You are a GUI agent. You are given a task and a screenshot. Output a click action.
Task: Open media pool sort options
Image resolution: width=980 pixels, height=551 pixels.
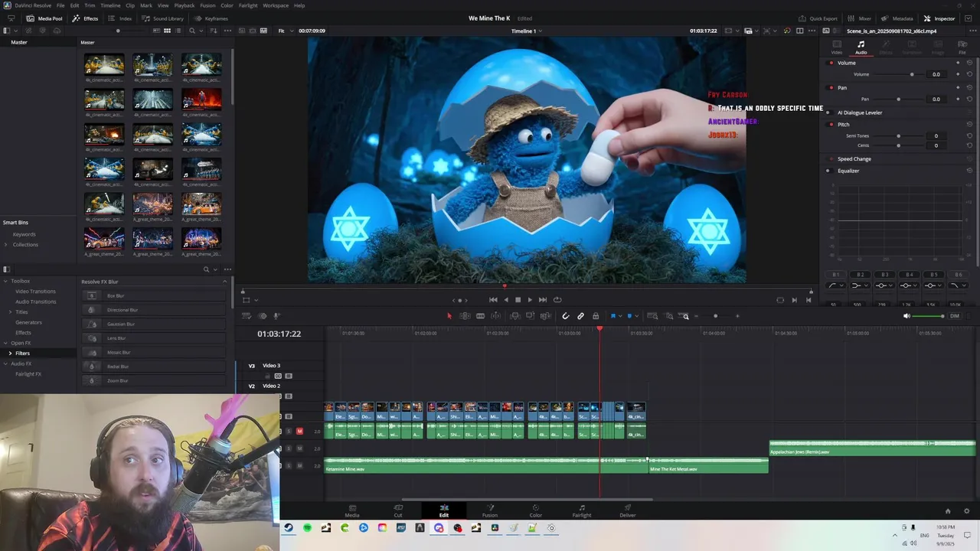coord(214,31)
